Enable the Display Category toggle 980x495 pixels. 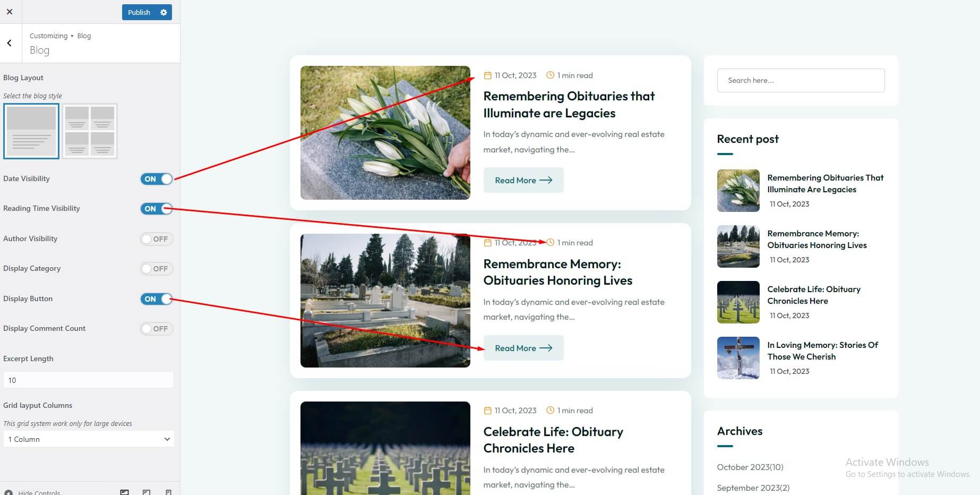coord(157,269)
